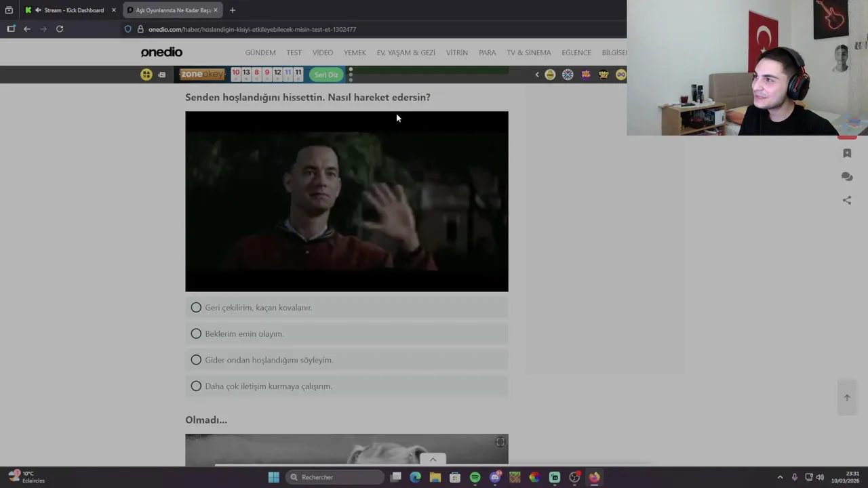Open Spotify from the taskbar

click(475, 477)
